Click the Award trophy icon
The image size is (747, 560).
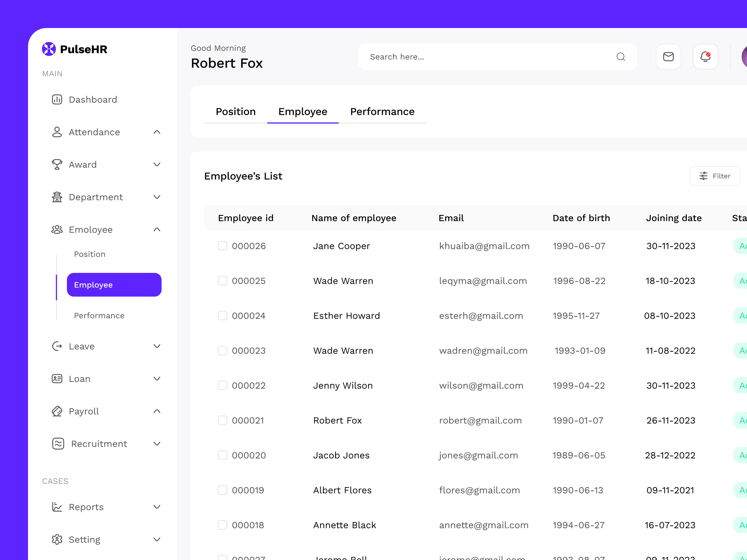click(x=57, y=164)
